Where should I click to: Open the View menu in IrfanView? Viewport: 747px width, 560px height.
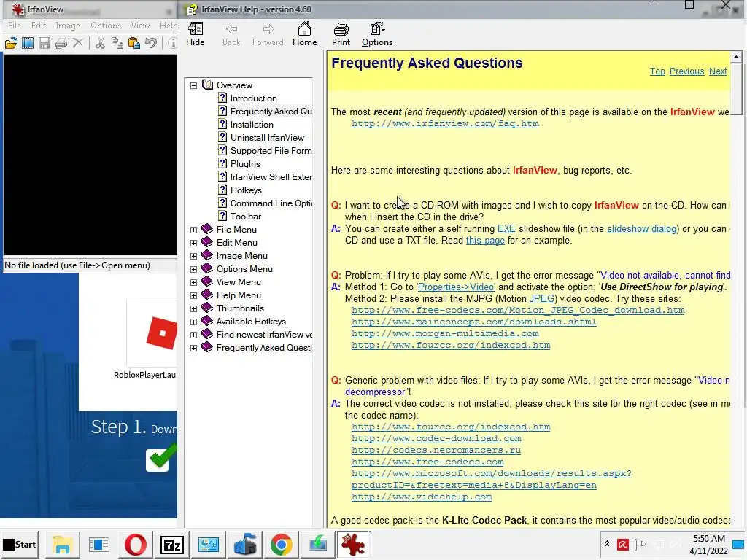[x=140, y=26]
